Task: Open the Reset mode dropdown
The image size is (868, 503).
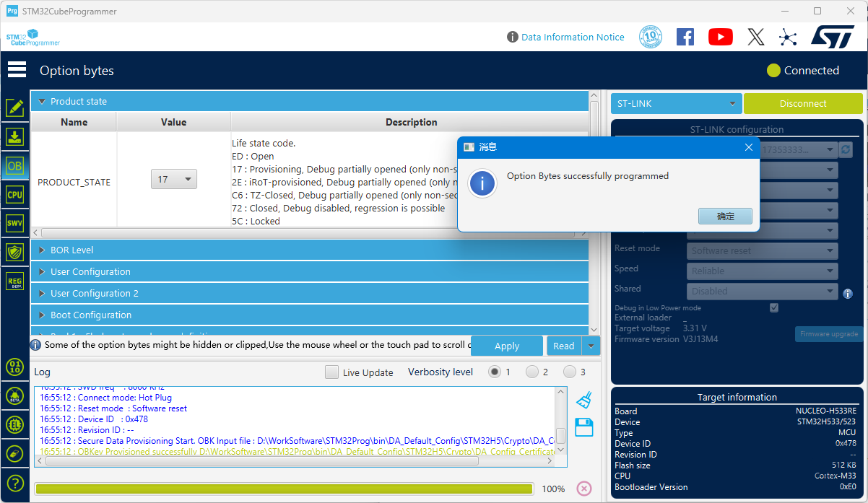Action: (x=763, y=250)
